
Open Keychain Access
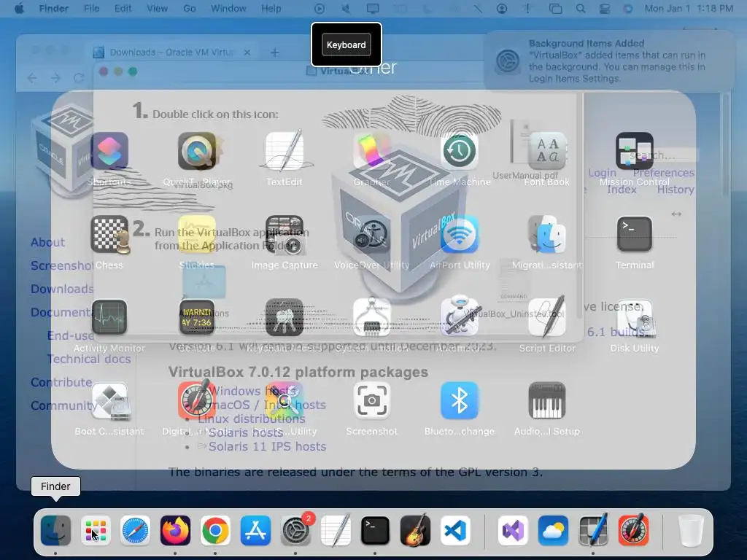(285, 317)
